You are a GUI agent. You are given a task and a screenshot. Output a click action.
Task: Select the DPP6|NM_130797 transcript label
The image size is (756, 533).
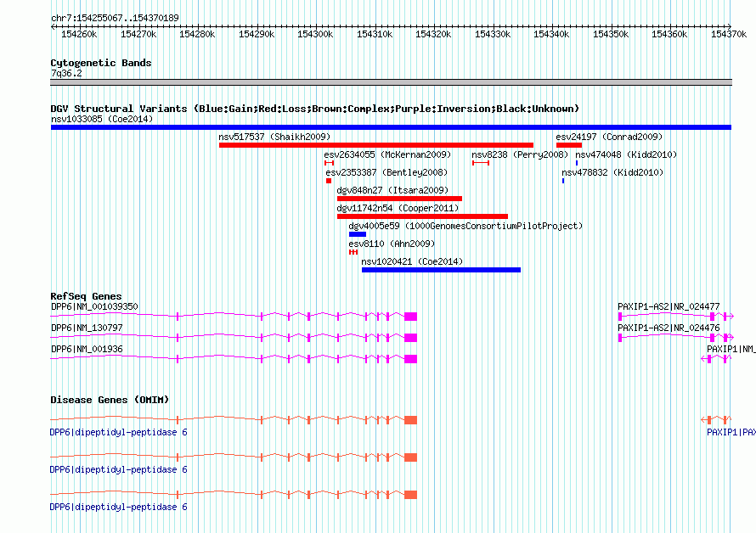click(87, 328)
